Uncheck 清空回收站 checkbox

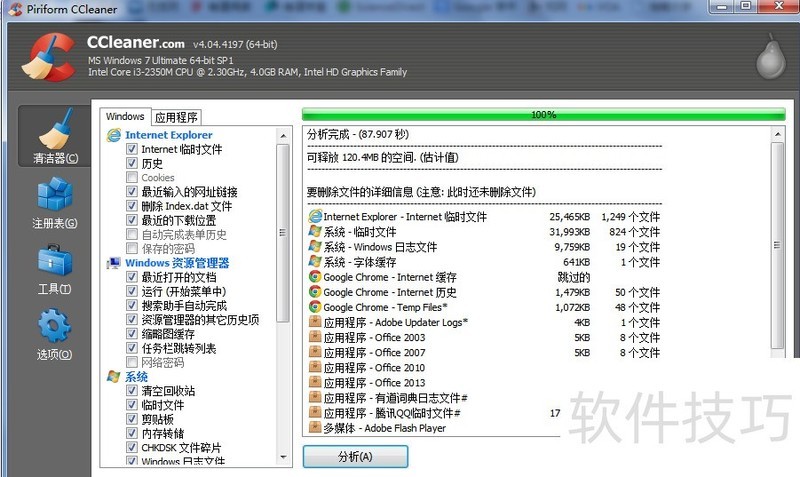tap(132, 391)
